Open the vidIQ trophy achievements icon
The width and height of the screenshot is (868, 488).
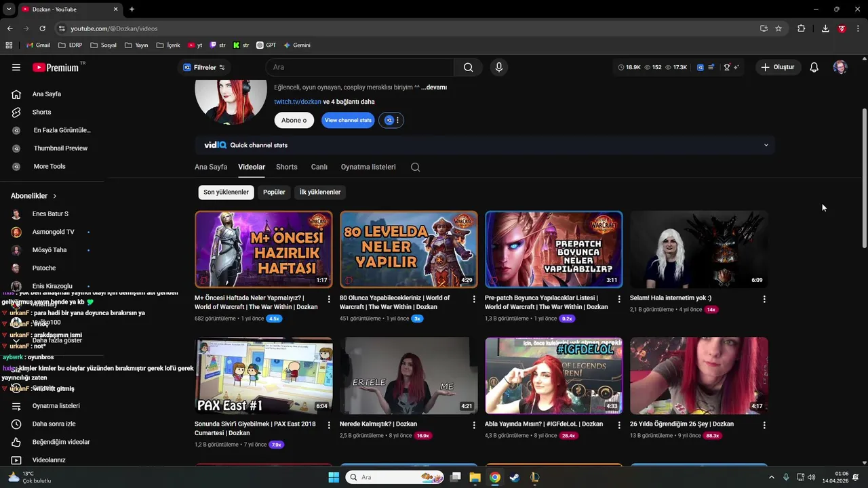click(727, 67)
